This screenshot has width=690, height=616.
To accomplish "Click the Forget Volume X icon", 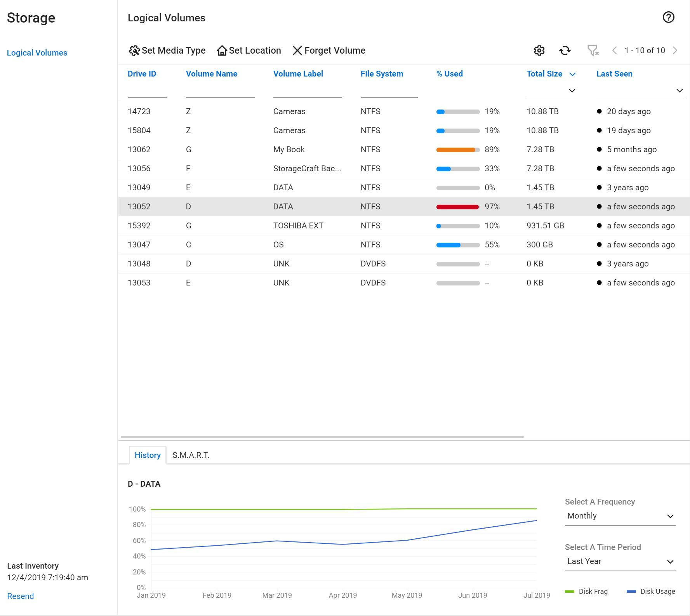I will coord(297,50).
